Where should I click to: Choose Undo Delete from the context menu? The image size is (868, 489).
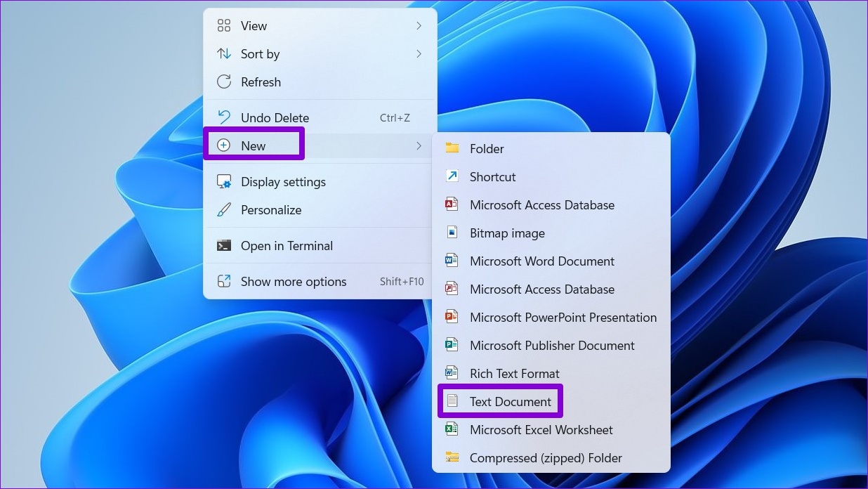pyautogui.click(x=320, y=118)
